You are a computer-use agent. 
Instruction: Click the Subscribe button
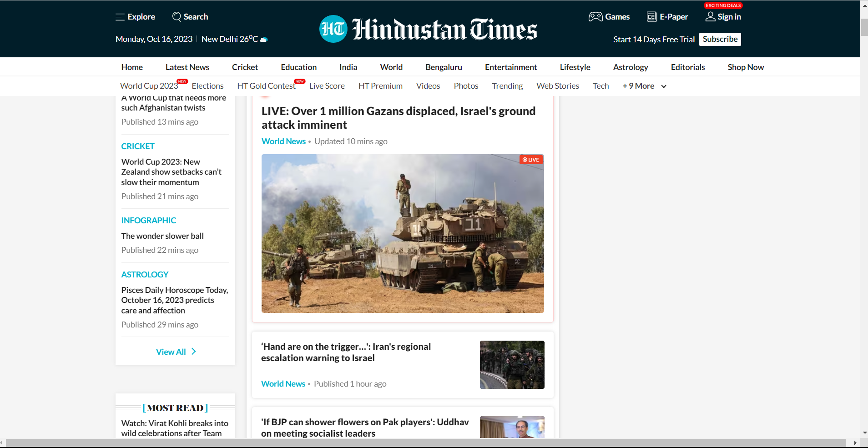pos(720,39)
